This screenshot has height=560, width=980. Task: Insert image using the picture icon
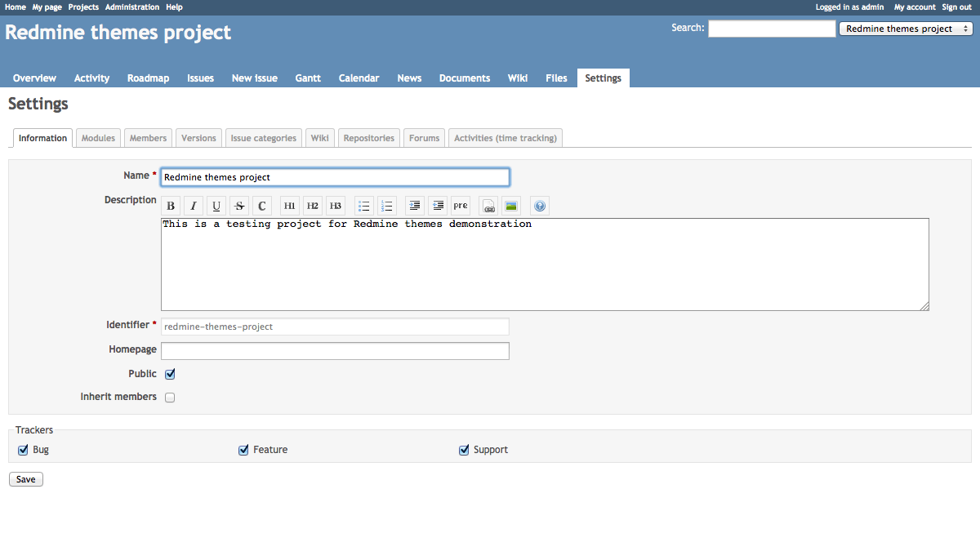[511, 206]
